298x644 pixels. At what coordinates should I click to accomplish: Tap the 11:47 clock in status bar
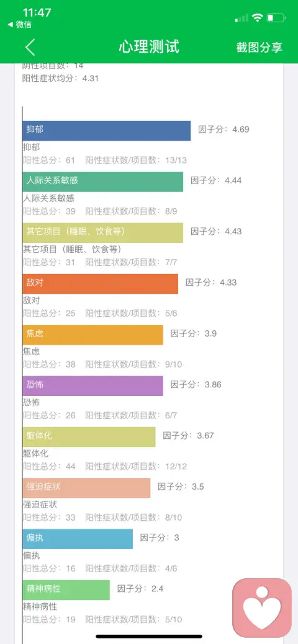37,13
